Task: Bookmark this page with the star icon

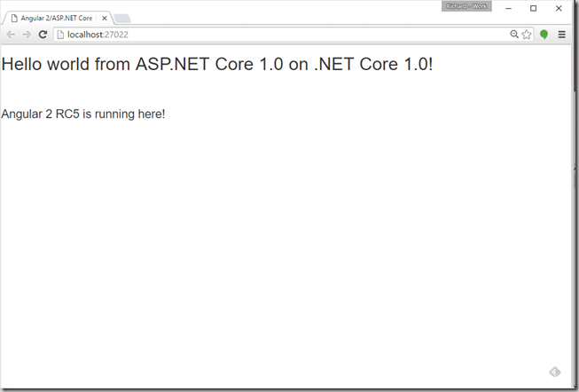Action: pyautogui.click(x=527, y=35)
